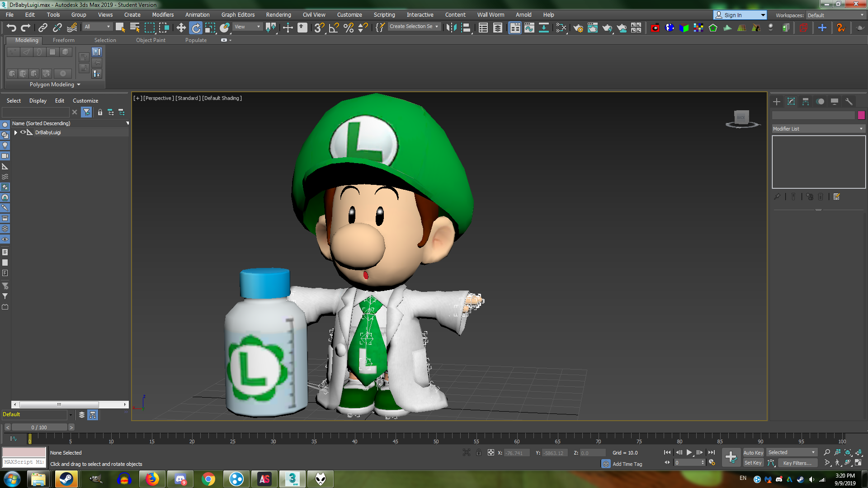The width and height of the screenshot is (868, 488).
Task: Click the Redo arrow icon
Action: 26,28
